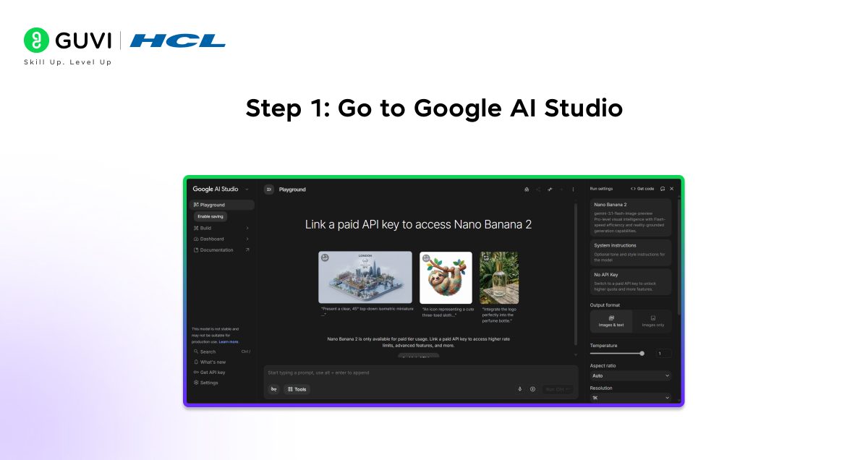Click the Playground icon in the sidebar
This screenshot has height=460, width=868.
pyautogui.click(x=196, y=205)
